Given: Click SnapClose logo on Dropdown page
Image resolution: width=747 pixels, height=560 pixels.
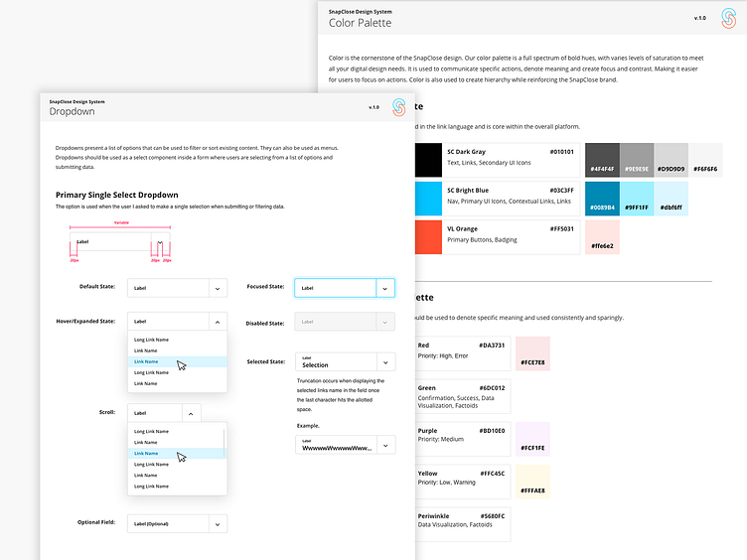Looking at the screenshot, I should tap(398, 107).
